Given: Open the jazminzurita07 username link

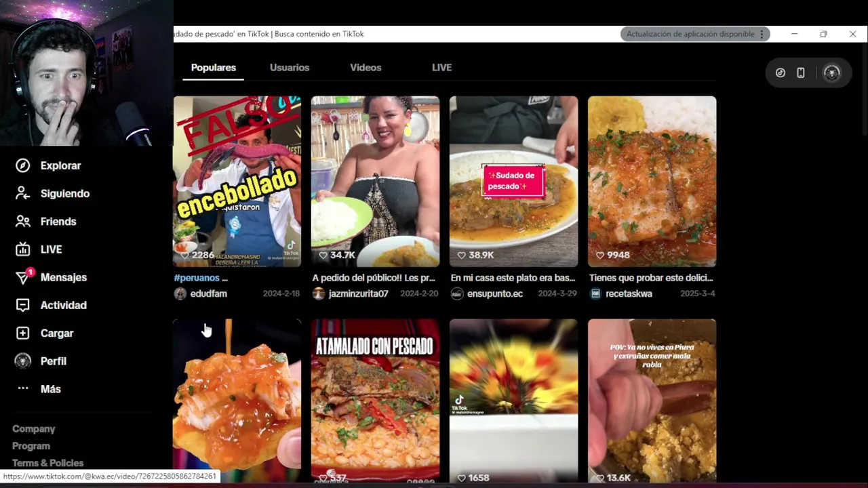Looking at the screenshot, I should [x=358, y=293].
